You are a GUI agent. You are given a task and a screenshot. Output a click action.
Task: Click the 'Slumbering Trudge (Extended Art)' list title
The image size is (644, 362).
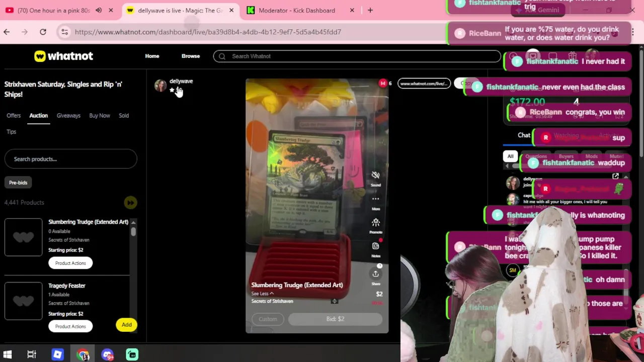point(88,222)
